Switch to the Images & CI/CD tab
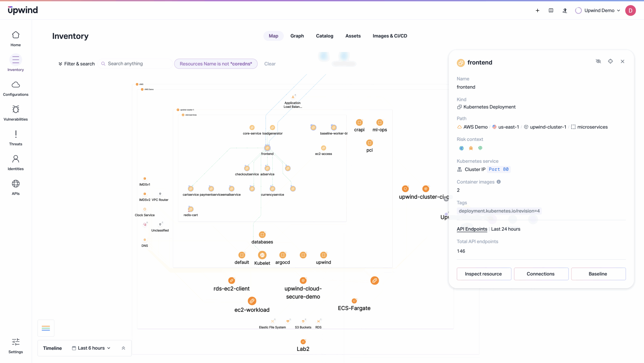Viewport: 644px width, 363px height. pos(390,36)
